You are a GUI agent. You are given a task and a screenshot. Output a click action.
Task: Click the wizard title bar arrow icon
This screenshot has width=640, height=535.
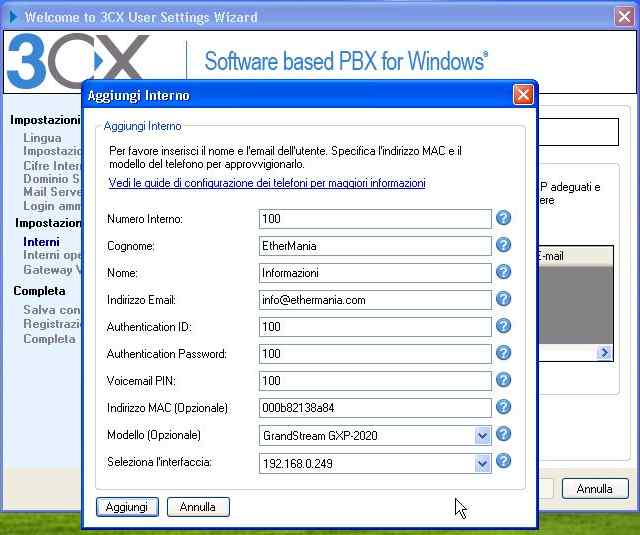click(x=13, y=17)
